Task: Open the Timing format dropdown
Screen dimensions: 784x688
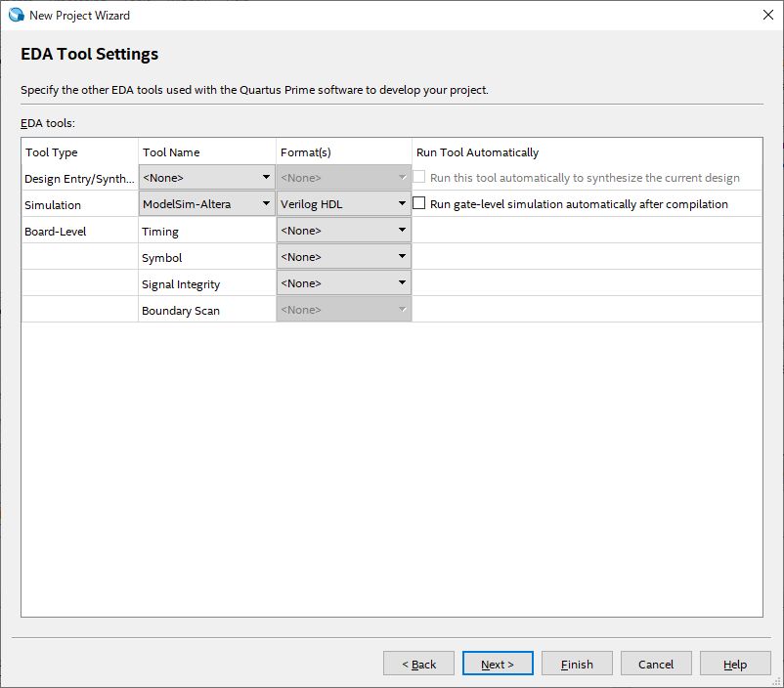Action: [343, 231]
